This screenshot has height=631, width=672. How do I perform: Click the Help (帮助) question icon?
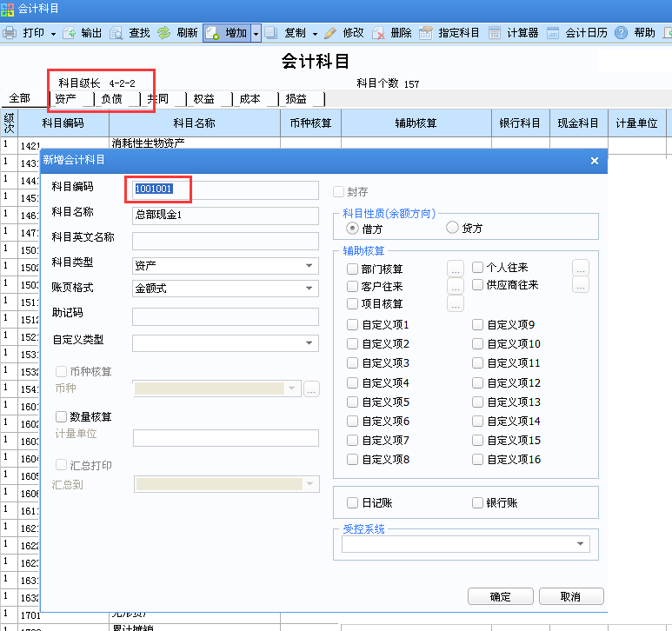tap(621, 33)
